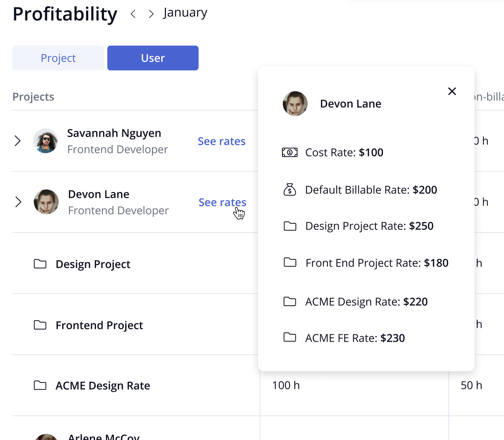
Task: Click the Cost Rate banknote icon
Action: point(289,153)
